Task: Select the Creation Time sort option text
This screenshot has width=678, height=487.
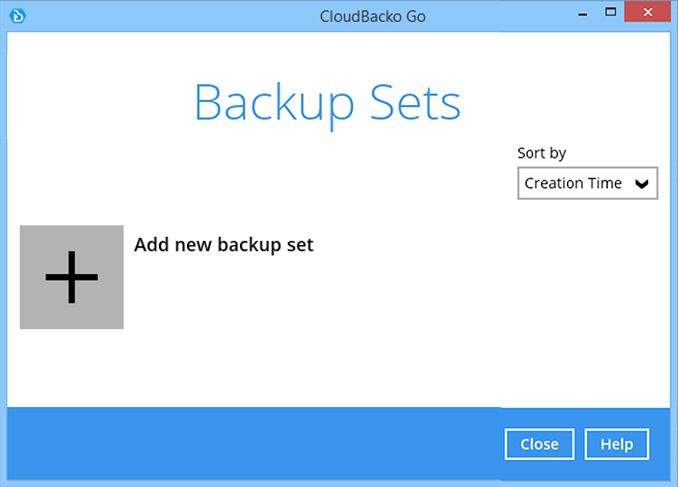Action: point(573,183)
